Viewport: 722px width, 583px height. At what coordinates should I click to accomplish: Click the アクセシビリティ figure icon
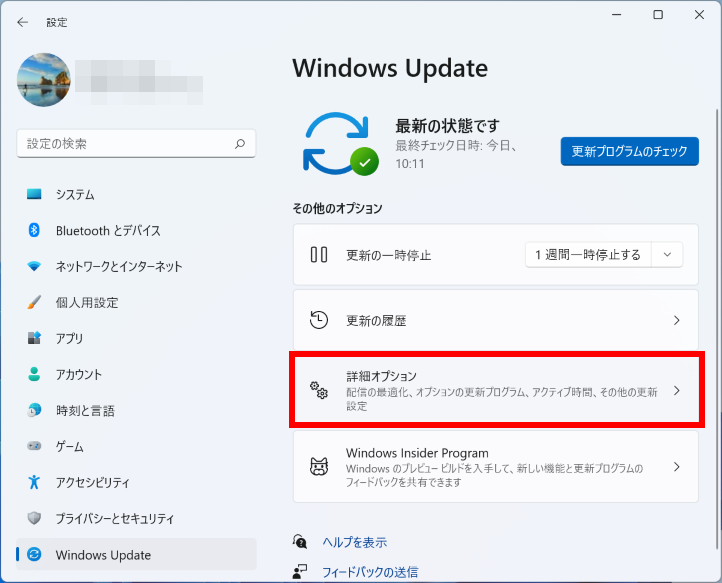[x=34, y=482]
